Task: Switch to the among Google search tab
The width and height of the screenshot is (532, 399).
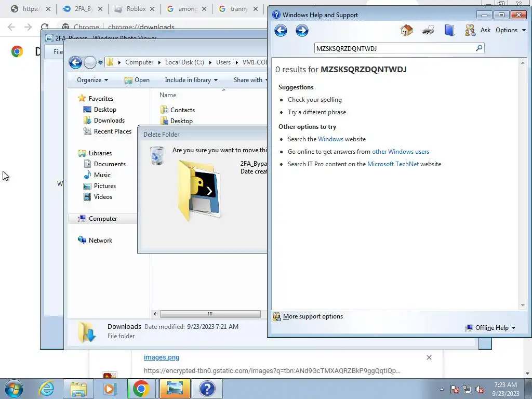Action: coord(187,9)
